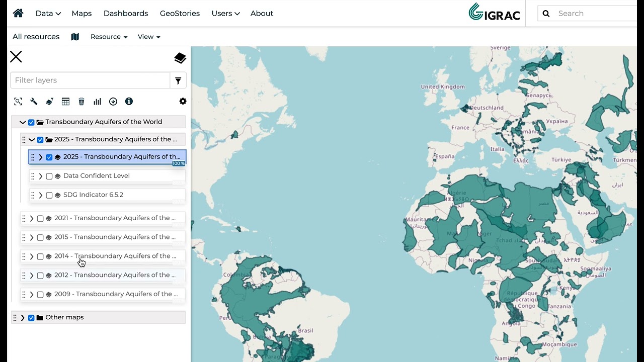Select the SDG Indicator 6.5.2 layer name
Image resolution: width=644 pixels, height=362 pixels.
point(93,195)
